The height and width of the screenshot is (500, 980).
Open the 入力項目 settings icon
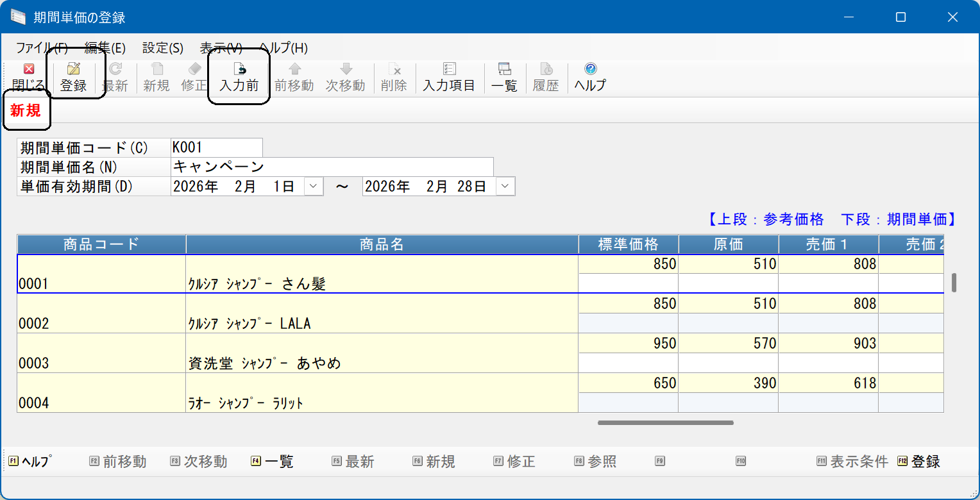click(449, 69)
